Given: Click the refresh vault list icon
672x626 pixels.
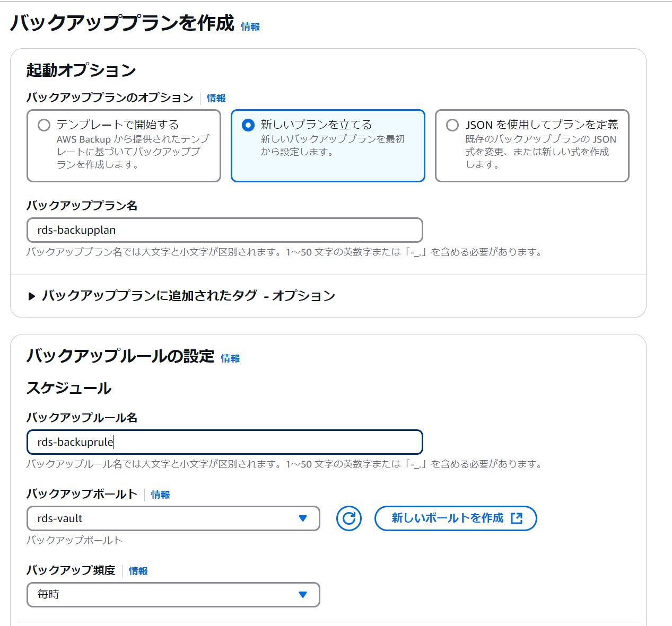Looking at the screenshot, I should (x=348, y=518).
